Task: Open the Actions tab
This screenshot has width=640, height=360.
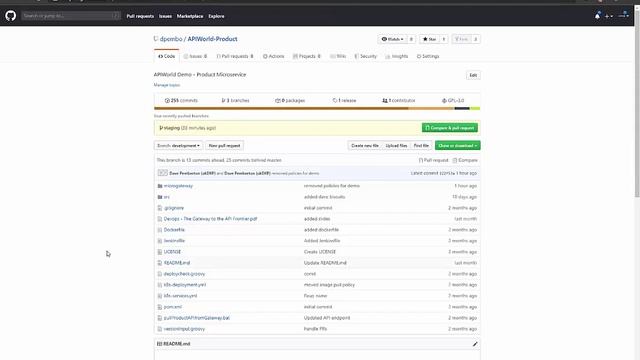Action: [x=273, y=56]
